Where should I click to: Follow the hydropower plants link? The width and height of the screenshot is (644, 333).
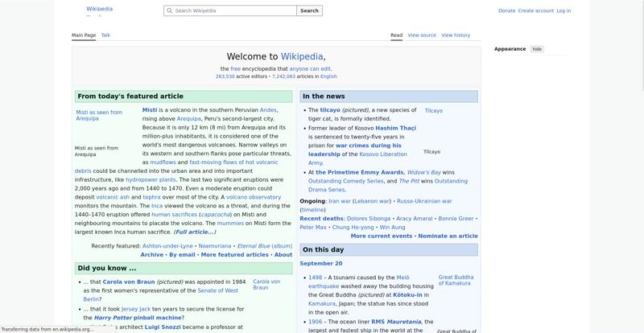(151, 180)
